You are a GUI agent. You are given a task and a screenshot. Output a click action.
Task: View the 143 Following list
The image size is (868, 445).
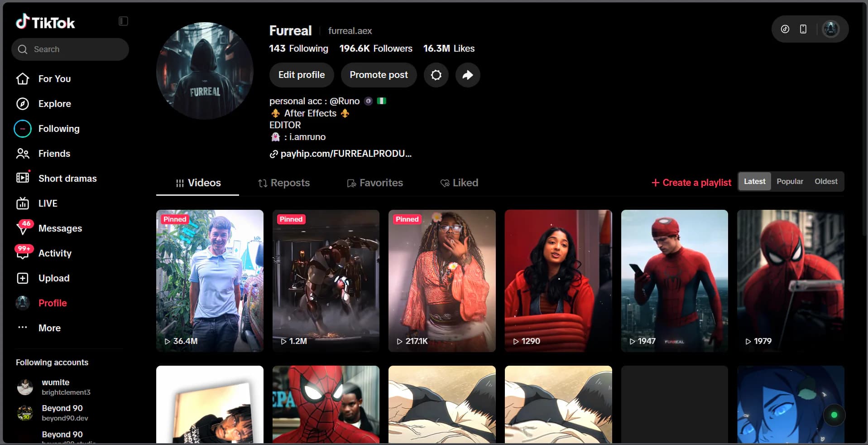point(298,48)
